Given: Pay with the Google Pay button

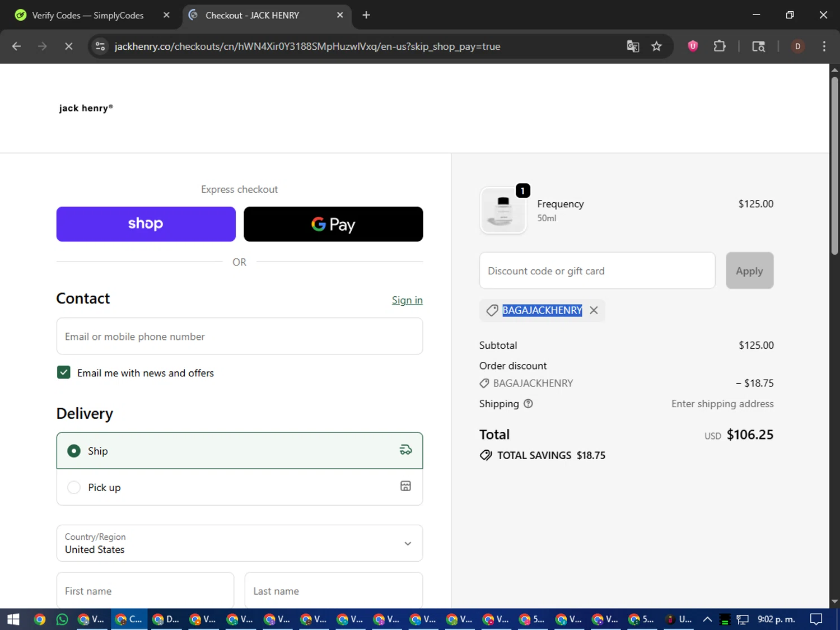Looking at the screenshot, I should pos(333,224).
